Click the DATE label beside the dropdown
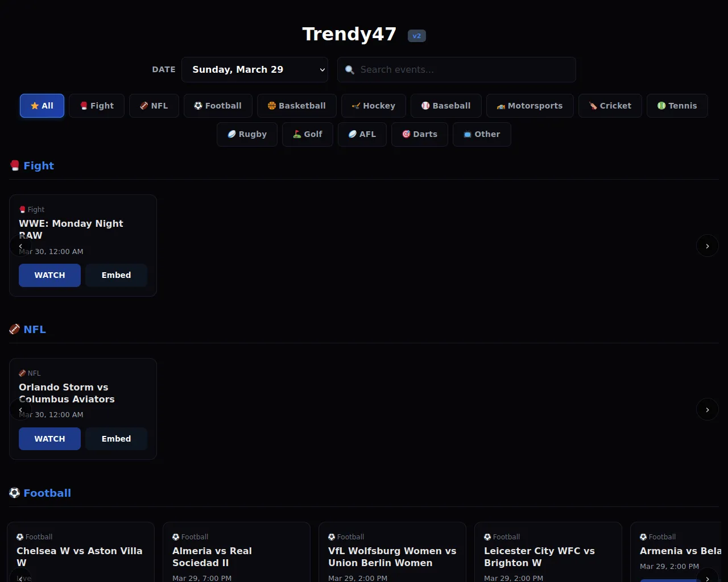Screen dimensions: 728x582 click(164, 69)
